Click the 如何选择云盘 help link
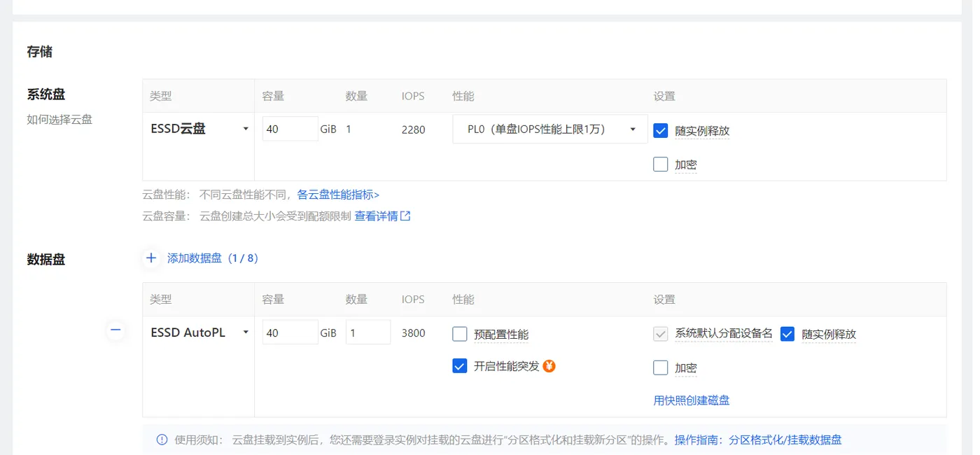 [x=59, y=119]
